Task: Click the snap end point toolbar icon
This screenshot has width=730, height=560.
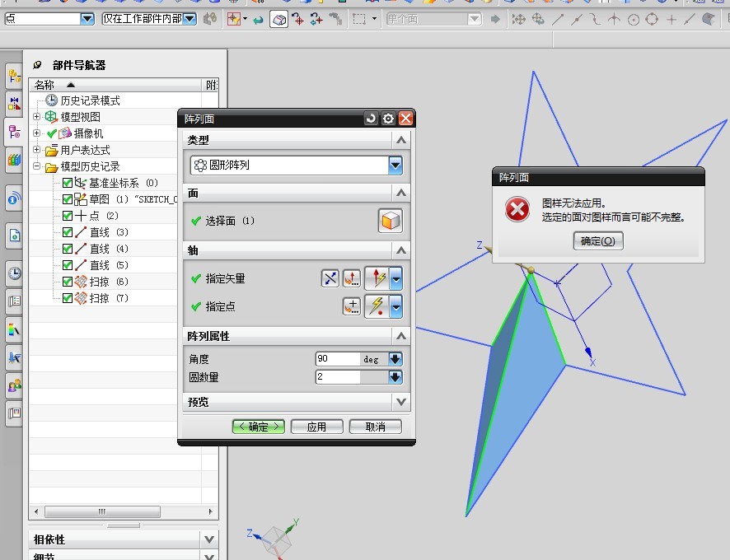Action: (558, 19)
